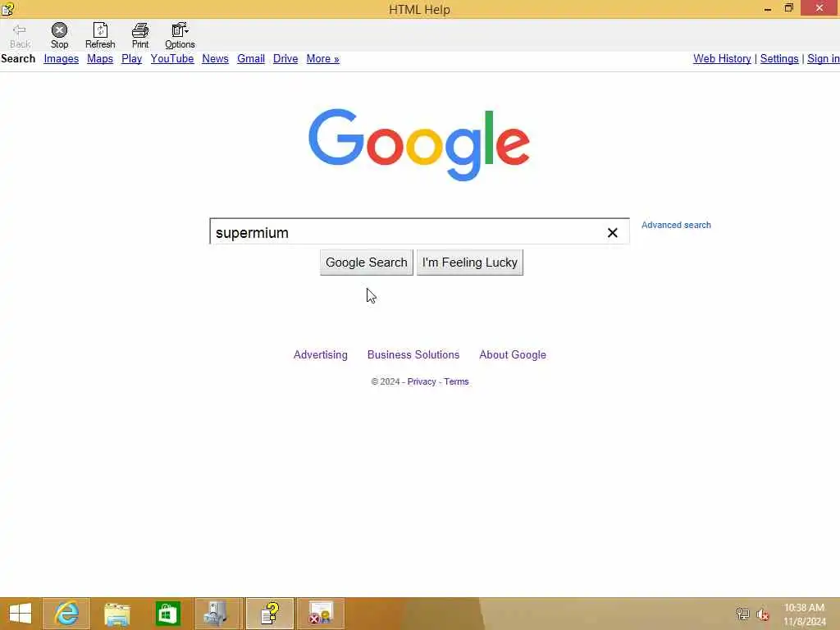Open the Drive link
This screenshot has width=840, height=630.
[x=285, y=59]
